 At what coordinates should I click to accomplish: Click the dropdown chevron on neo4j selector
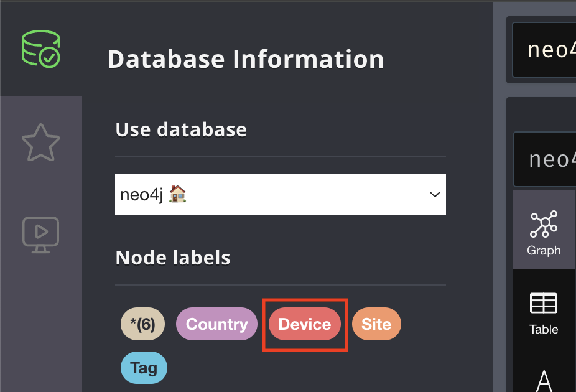(x=434, y=194)
